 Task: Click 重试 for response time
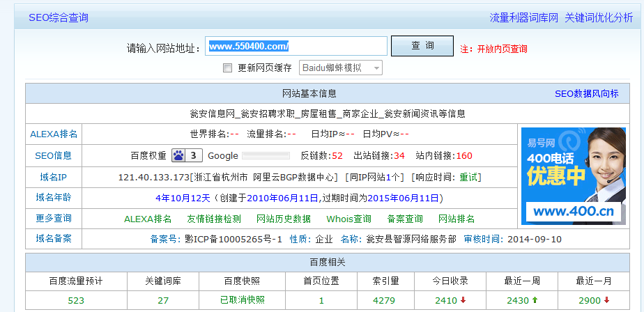point(468,178)
